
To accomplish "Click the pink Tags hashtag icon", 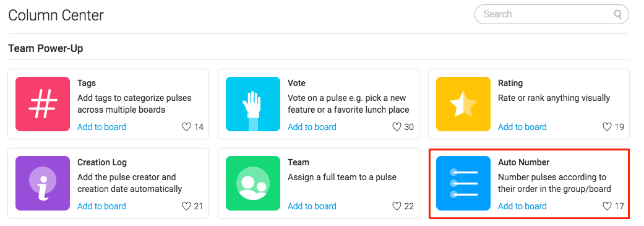I will [43, 104].
